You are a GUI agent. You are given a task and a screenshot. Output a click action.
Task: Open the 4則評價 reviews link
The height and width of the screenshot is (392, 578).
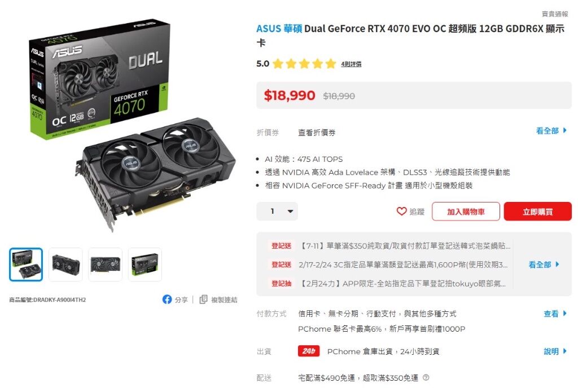351,64
